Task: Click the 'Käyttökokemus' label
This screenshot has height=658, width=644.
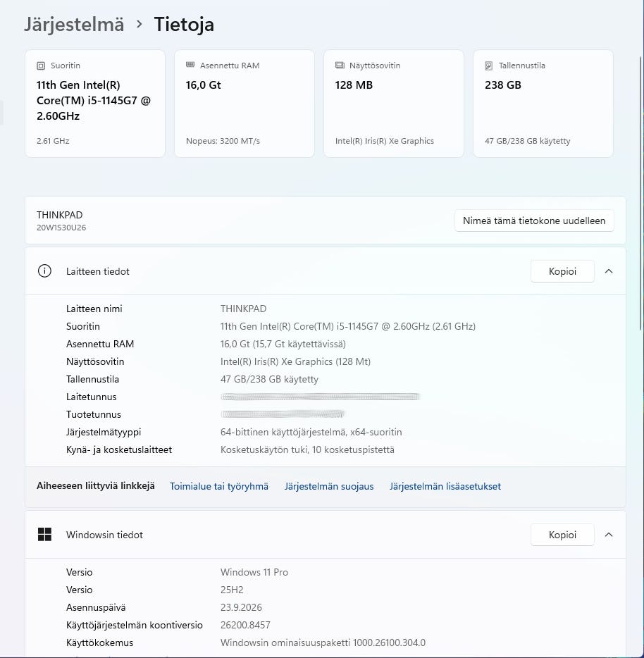Action: 99,643
